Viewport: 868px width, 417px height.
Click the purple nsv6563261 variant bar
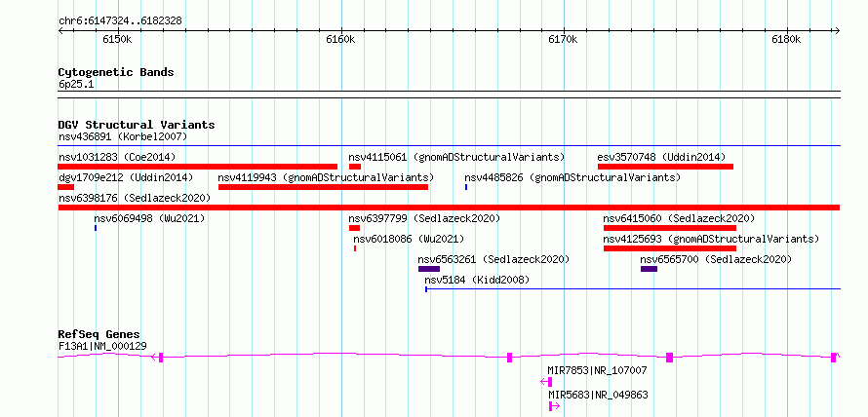tap(429, 269)
